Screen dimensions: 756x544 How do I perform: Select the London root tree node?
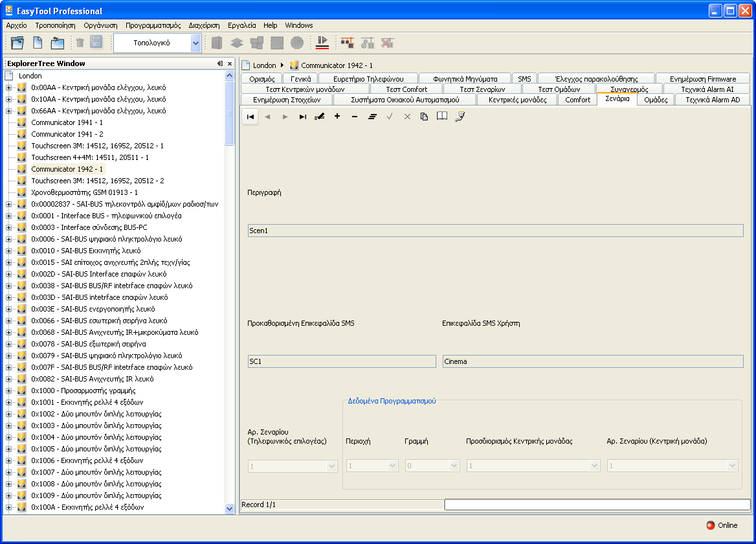pos(30,76)
